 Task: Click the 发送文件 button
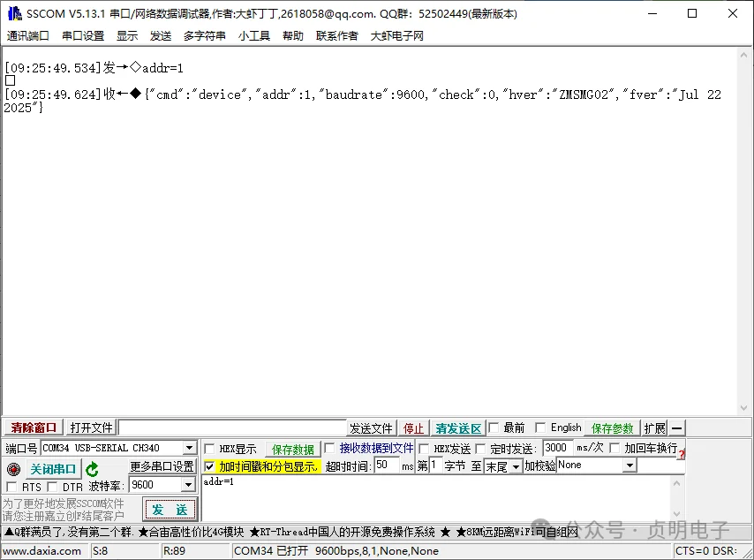pyautogui.click(x=371, y=428)
